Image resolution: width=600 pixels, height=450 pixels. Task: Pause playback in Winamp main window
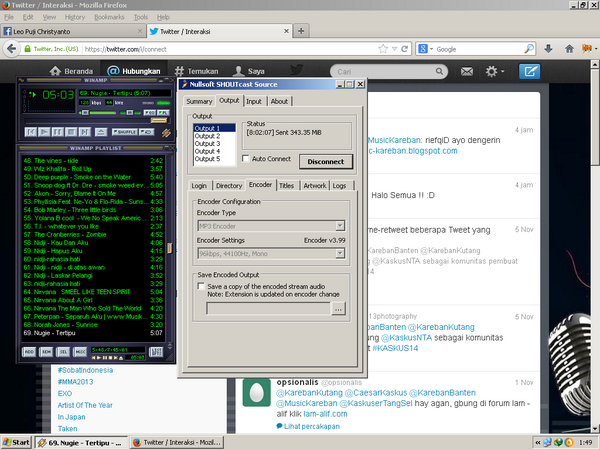pyautogui.click(x=57, y=132)
